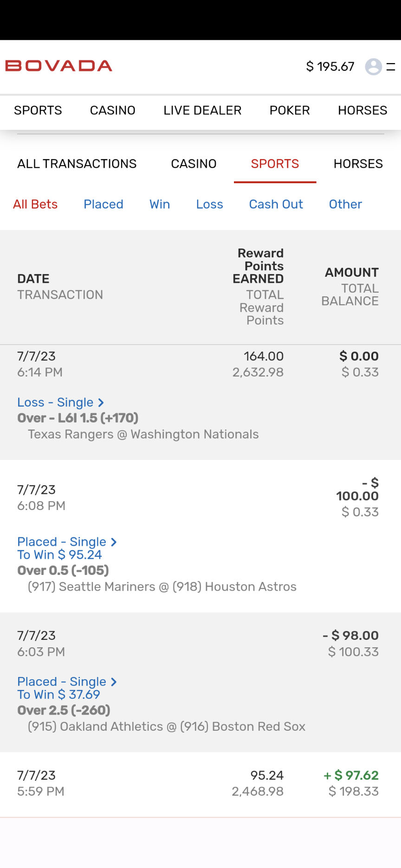Filter by Win bets
The width and height of the screenshot is (401, 868).
tap(160, 204)
